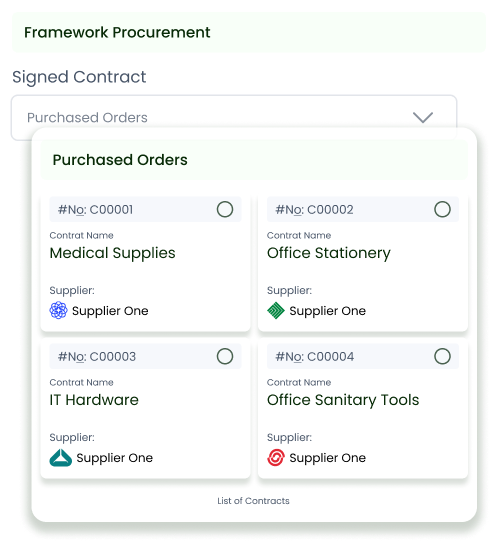
Task: Click the blue flower logo for Medical Supplies
Action: tap(58, 310)
